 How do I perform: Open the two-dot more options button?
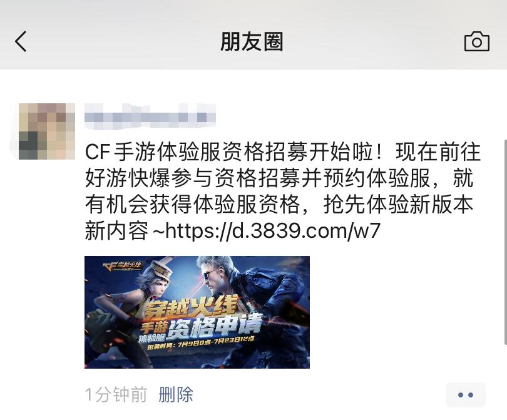click(x=465, y=395)
